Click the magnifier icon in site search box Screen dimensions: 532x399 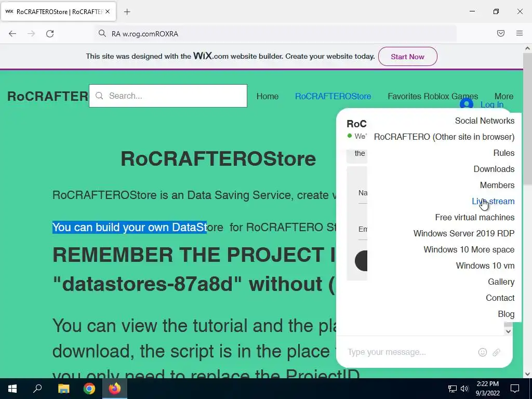(99, 96)
